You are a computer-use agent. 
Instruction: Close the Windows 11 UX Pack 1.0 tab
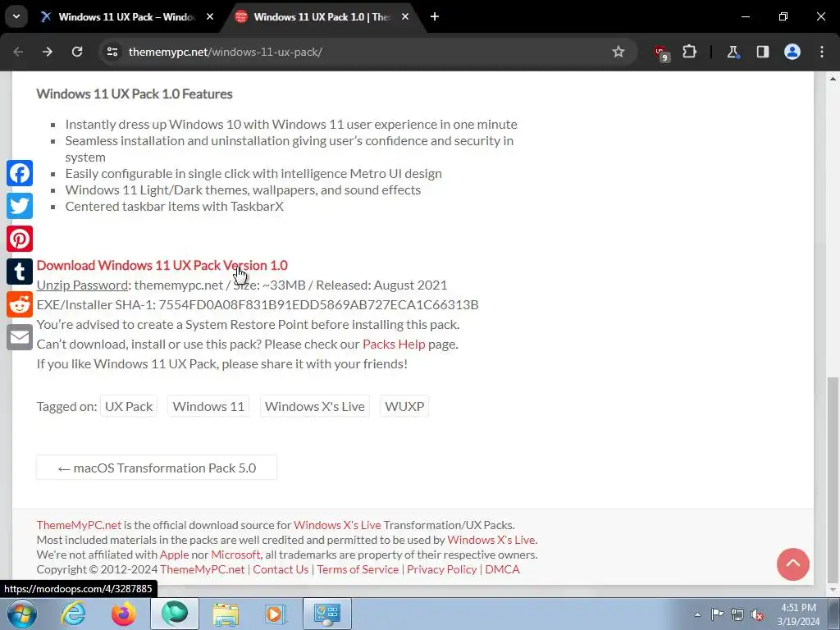(x=405, y=16)
